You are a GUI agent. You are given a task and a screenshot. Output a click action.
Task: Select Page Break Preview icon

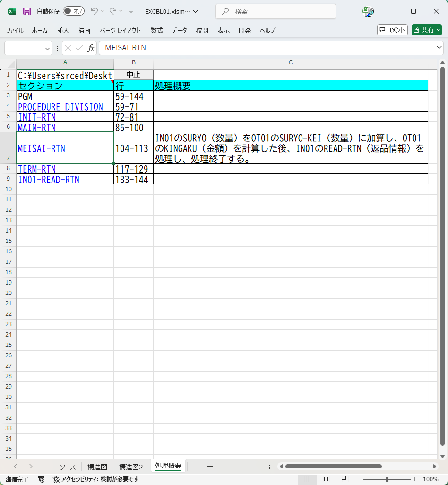click(345, 479)
